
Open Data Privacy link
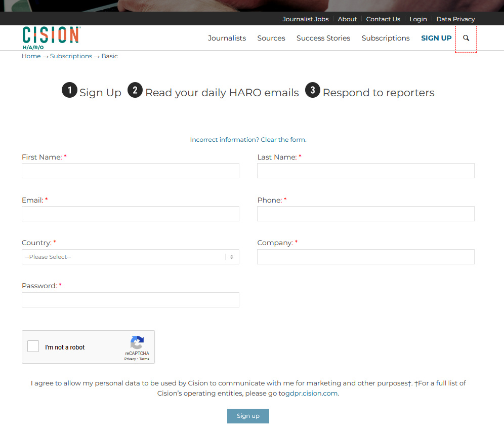455,19
